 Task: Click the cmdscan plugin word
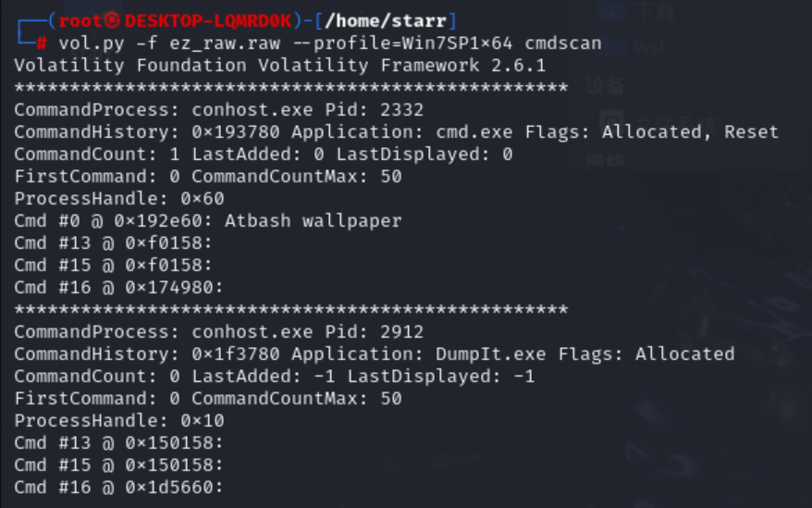pos(563,43)
